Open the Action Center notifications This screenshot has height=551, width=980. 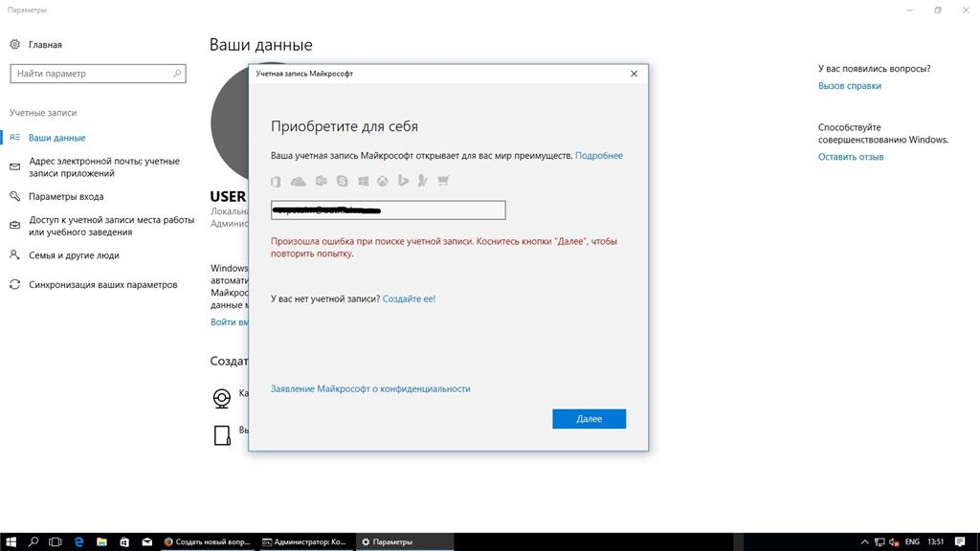pyautogui.click(x=960, y=541)
